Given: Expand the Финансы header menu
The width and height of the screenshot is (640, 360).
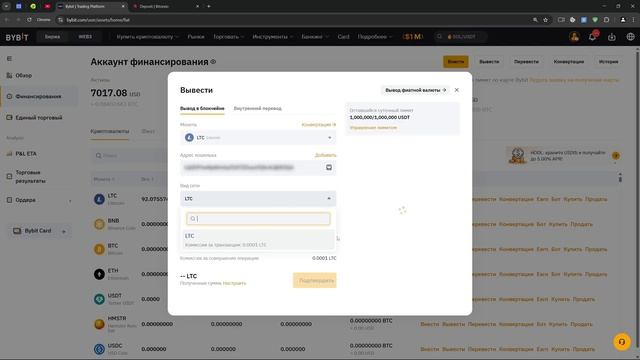Looking at the screenshot, I should [x=315, y=37].
